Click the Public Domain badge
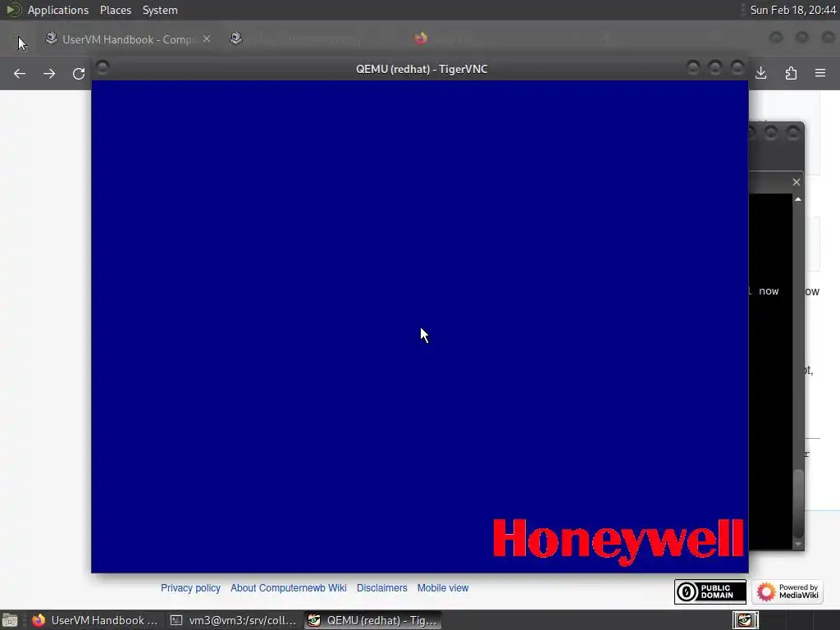 point(710,591)
